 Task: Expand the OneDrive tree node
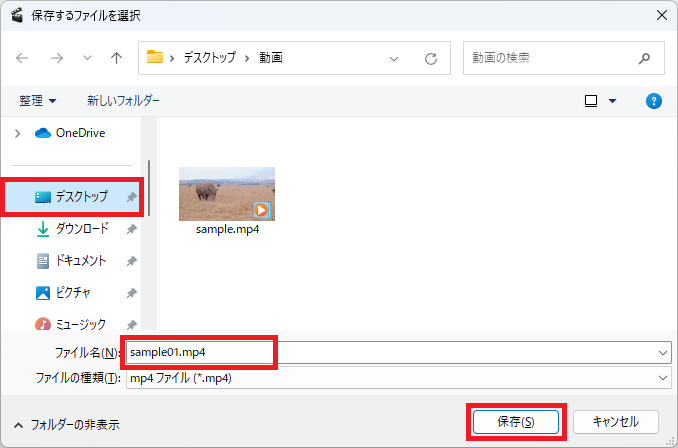17,133
